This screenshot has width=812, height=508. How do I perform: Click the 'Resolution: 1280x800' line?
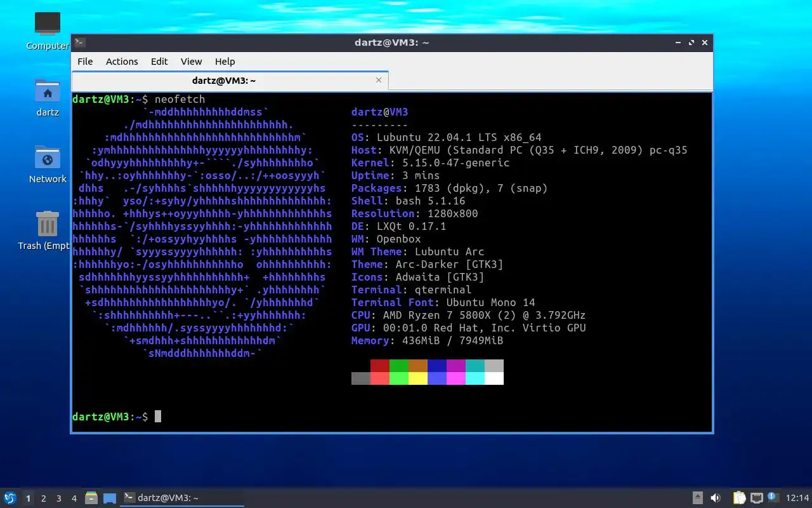(x=415, y=213)
